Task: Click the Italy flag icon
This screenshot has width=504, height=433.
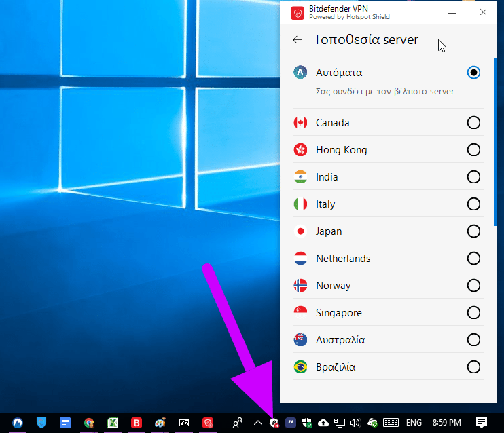Action: point(300,204)
